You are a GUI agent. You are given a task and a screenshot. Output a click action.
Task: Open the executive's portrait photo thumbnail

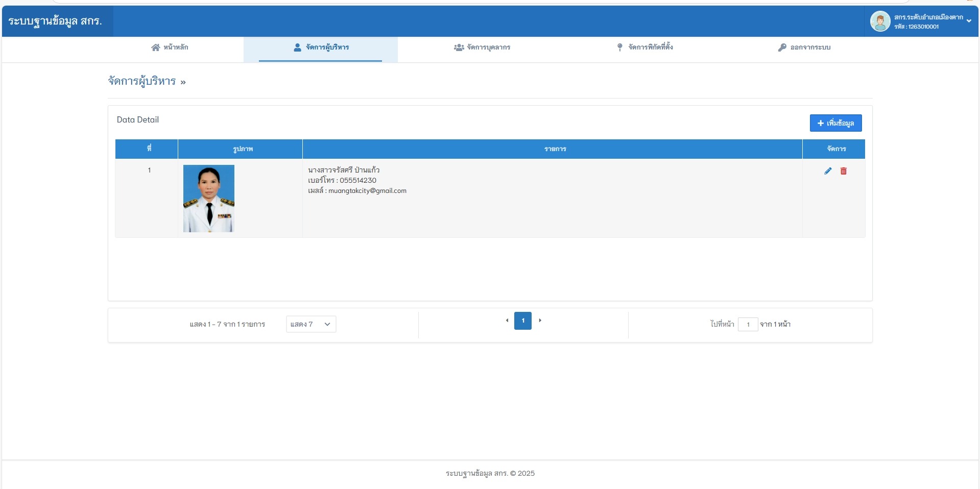coord(209,199)
